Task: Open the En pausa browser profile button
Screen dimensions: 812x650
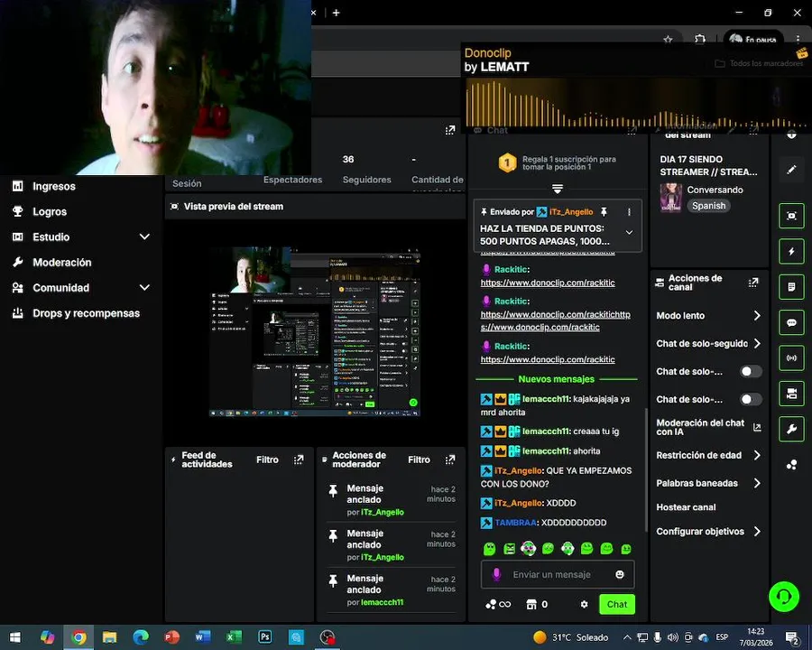Action: point(753,40)
